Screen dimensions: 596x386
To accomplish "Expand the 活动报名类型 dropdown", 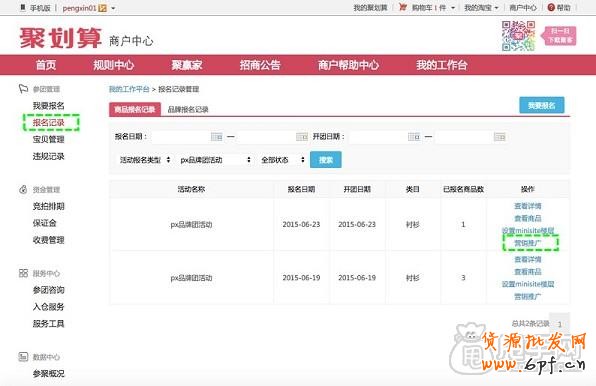I will tap(144, 160).
